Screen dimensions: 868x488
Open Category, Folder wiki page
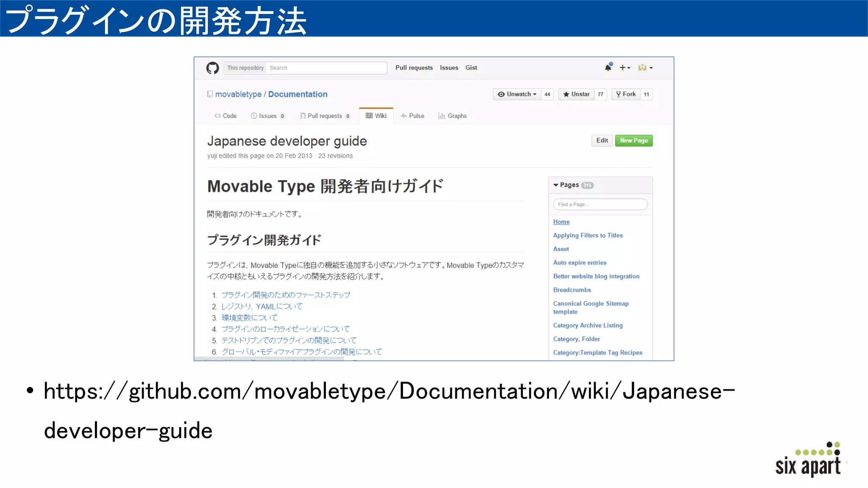(x=576, y=339)
